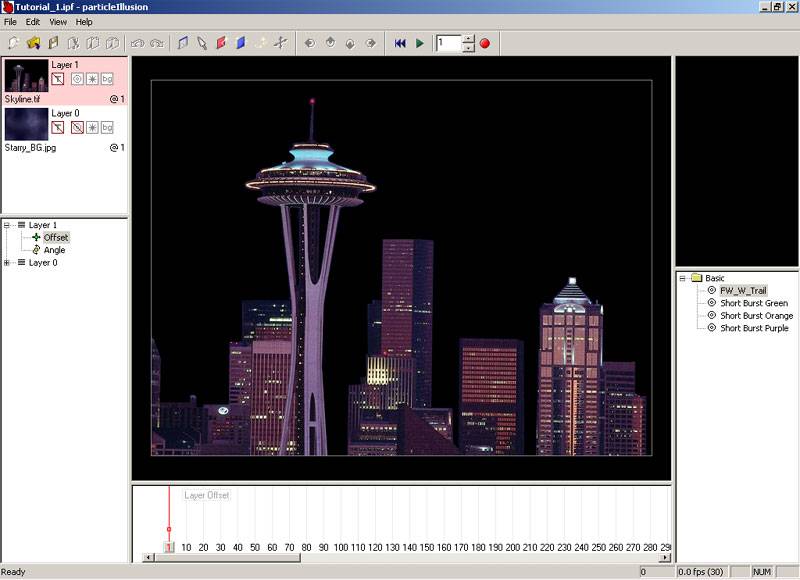This screenshot has height=580, width=800.
Task: Collapse the Basic emitter folder
Action: click(x=683, y=278)
